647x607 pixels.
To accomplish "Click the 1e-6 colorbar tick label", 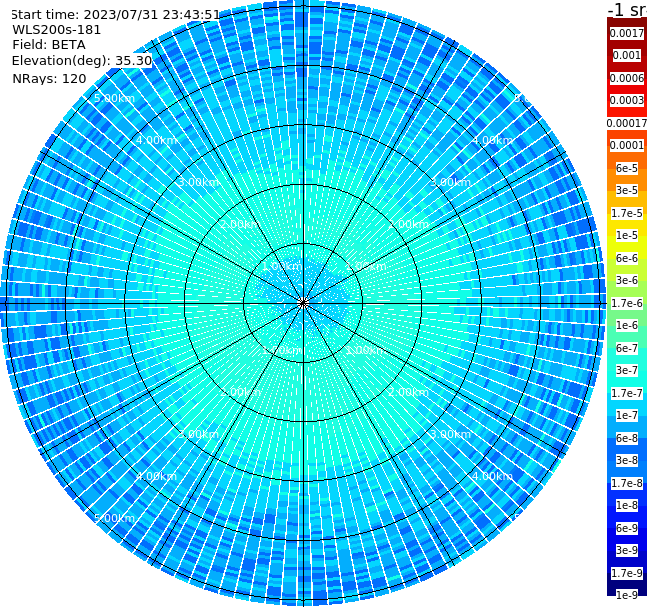I will coord(627,325).
